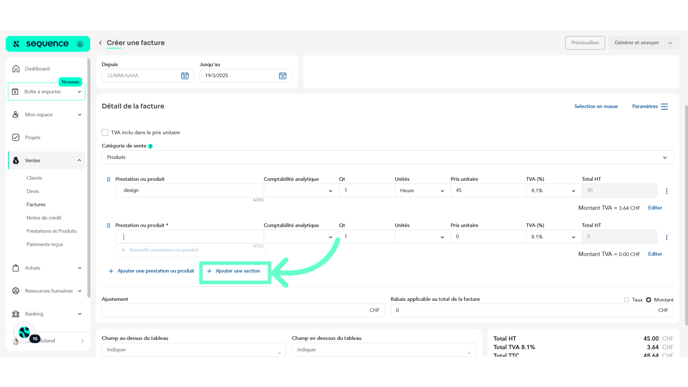The image size is (688, 387).
Task: Open TVA 8.1% dropdown in design row
Action: pos(553,191)
